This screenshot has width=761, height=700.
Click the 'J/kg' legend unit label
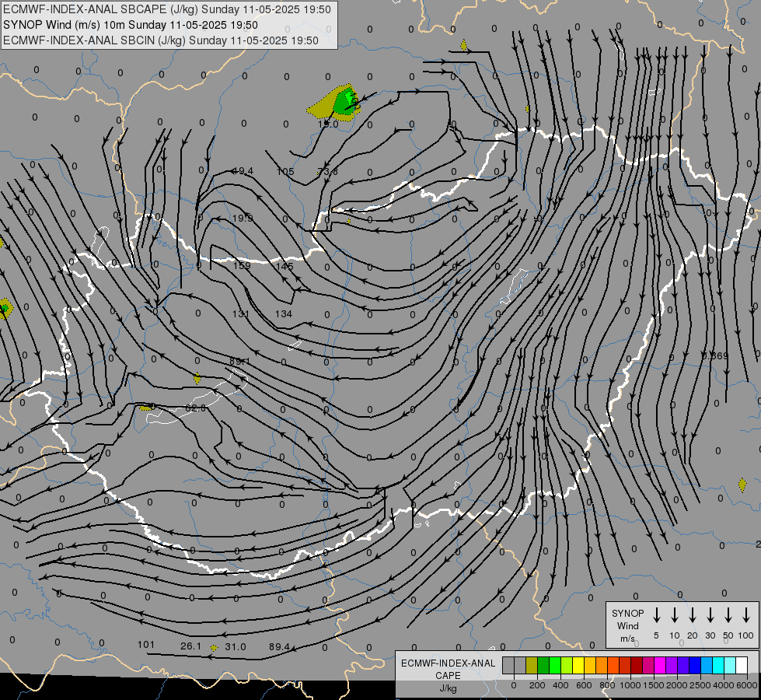(448, 688)
